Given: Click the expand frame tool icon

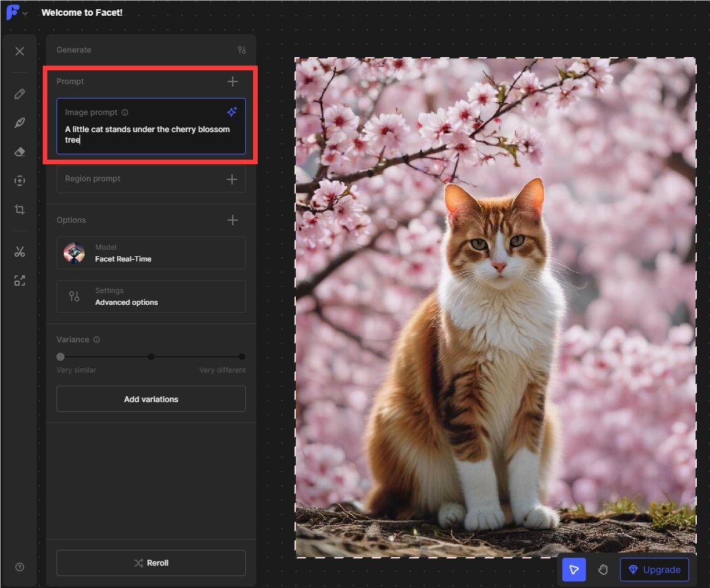Looking at the screenshot, I should pos(20,281).
